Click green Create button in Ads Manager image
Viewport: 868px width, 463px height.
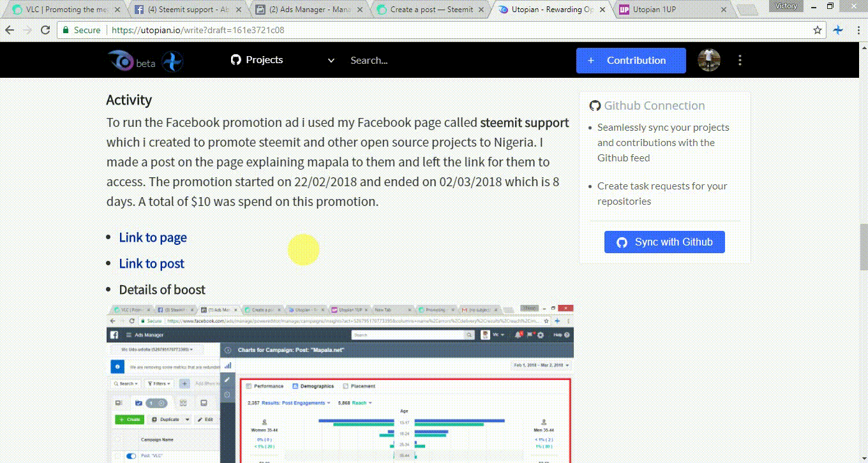(x=130, y=419)
